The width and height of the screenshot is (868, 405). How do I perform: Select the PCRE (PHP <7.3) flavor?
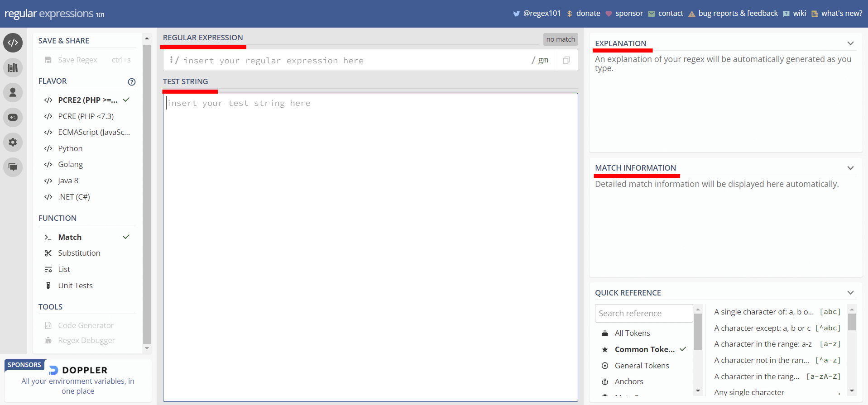pyautogui.click(x=86, y=116)
